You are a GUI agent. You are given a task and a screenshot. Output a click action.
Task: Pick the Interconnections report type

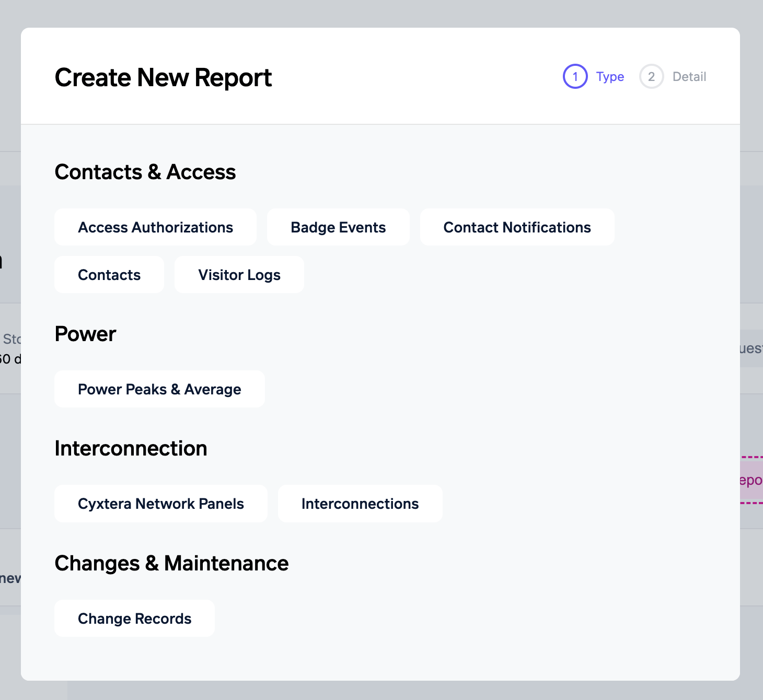click(360, 504)
